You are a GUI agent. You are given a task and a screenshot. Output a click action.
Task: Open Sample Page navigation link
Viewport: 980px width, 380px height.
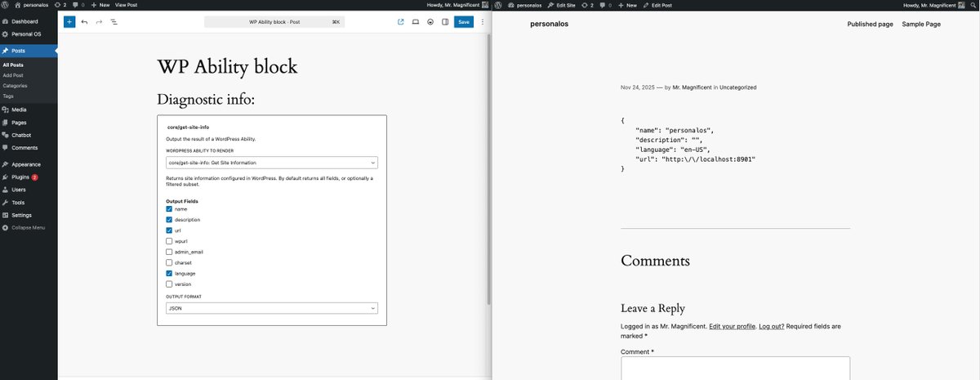[x=921, y=25]
